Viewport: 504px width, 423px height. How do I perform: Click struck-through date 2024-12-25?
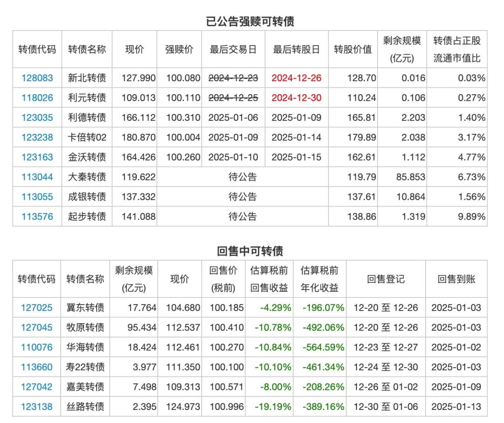[x=233, y=97]
